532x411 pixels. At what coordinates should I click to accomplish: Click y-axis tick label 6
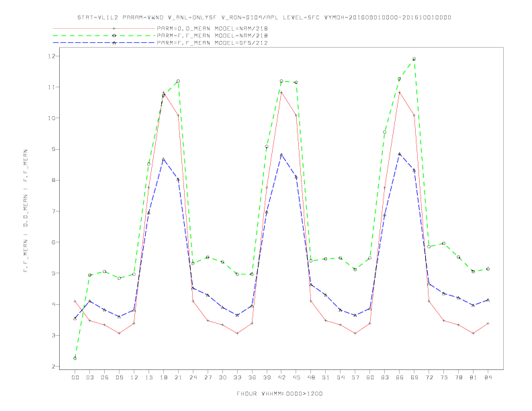click(53, 242)
